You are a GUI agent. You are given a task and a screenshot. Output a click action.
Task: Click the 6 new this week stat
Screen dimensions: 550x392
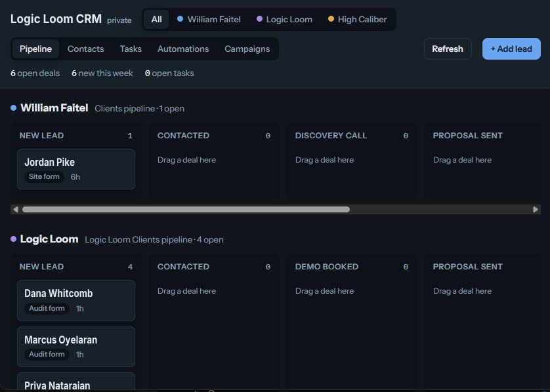click(x=102, y=73)
